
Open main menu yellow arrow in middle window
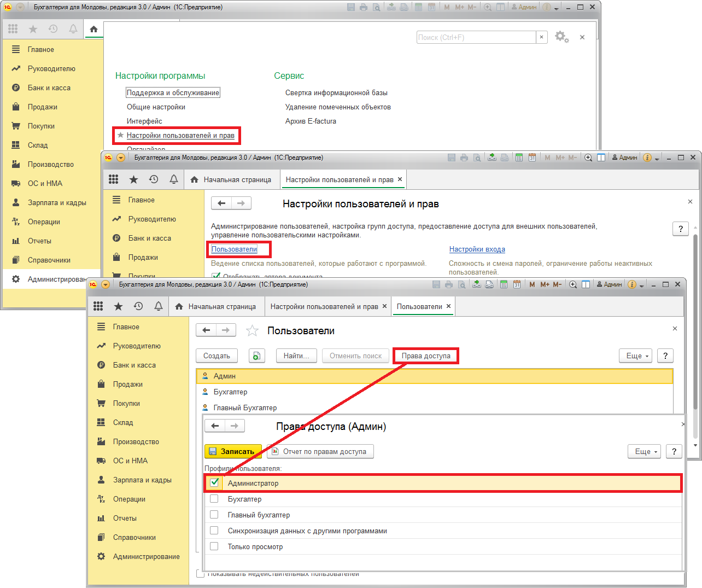pyautogui.click(x=121, y=158)
